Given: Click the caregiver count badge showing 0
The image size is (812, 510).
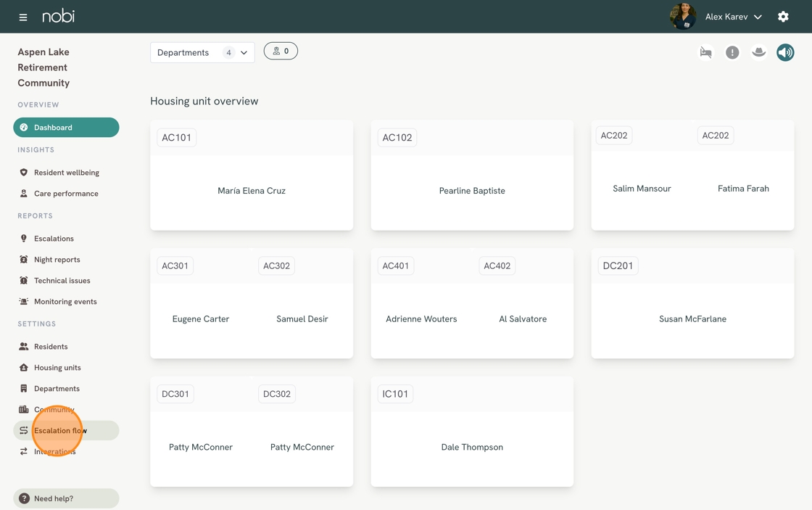Looking at the screenshot, I should pyautogui.click(x=281, y=51).
